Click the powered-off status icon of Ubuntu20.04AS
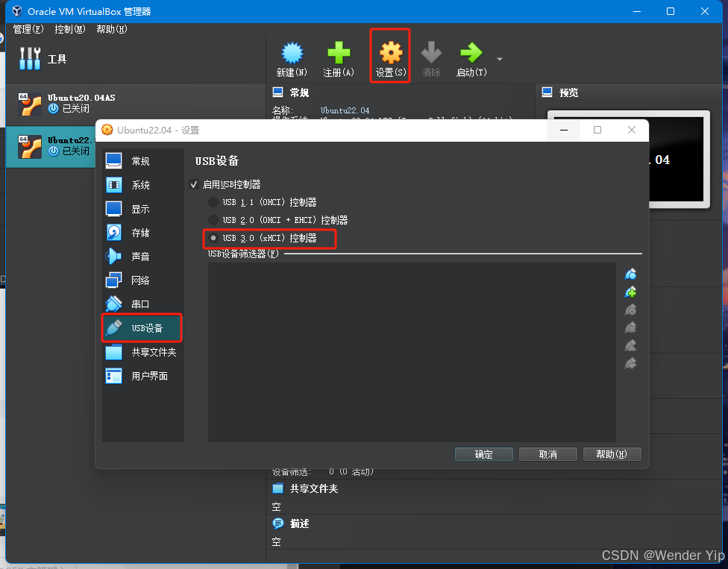 point(54,109)
